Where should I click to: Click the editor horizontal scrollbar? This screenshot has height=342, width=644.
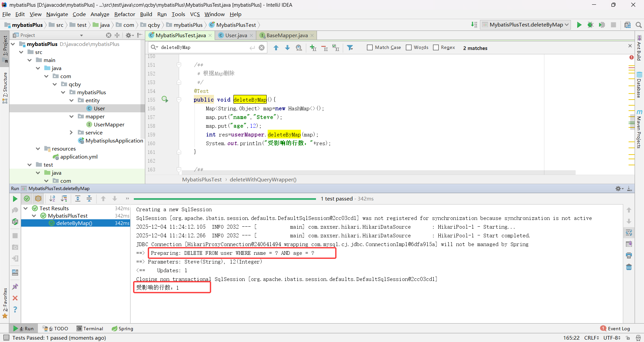coord(379,173)
